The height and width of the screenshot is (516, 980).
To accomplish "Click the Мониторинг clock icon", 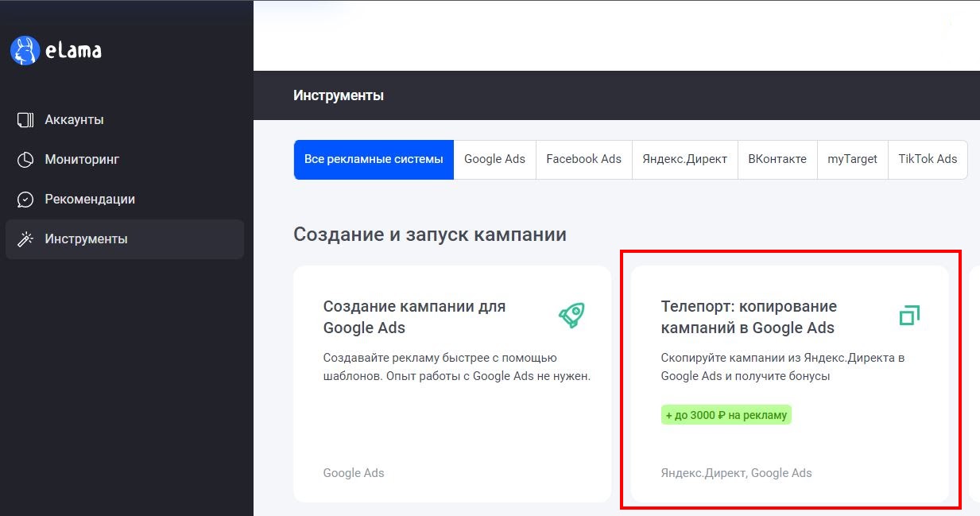I will coord(25,159).
